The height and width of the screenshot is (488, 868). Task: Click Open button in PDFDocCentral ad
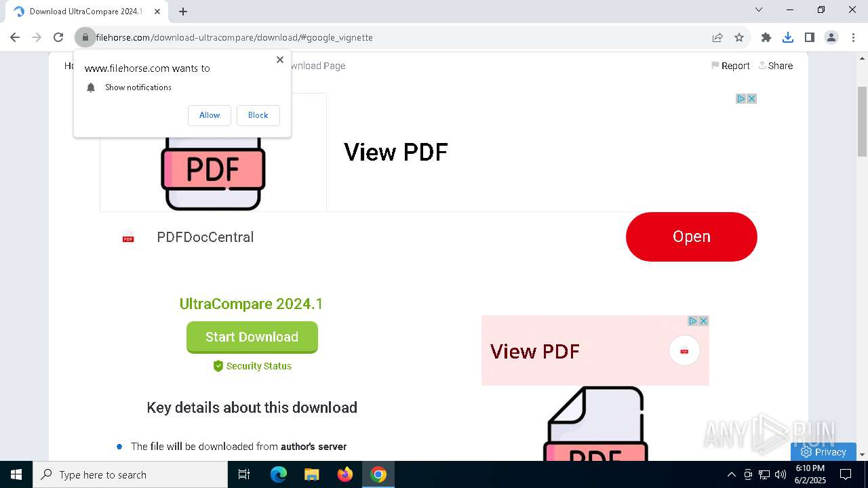692,237
